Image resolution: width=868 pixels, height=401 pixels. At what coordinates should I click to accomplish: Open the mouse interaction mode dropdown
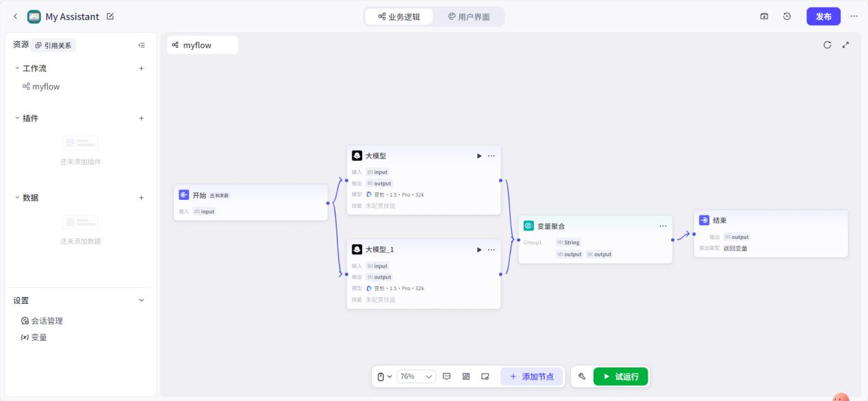[x=385, y=376]
